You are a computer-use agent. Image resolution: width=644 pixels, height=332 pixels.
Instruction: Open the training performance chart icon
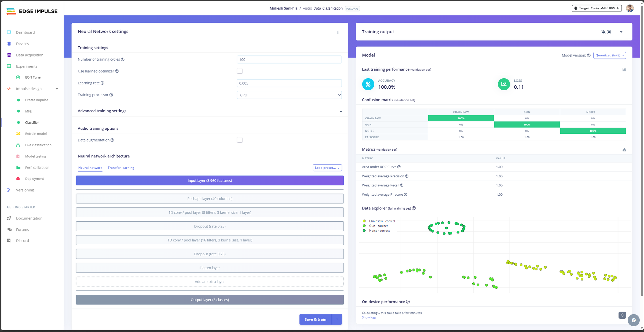click(x=624, y=69)
